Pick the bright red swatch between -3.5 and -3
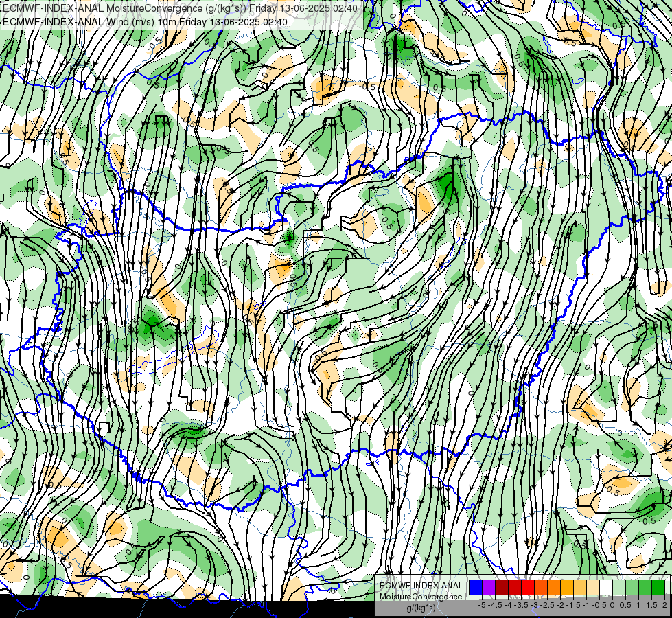 click(x=528, y=588)
